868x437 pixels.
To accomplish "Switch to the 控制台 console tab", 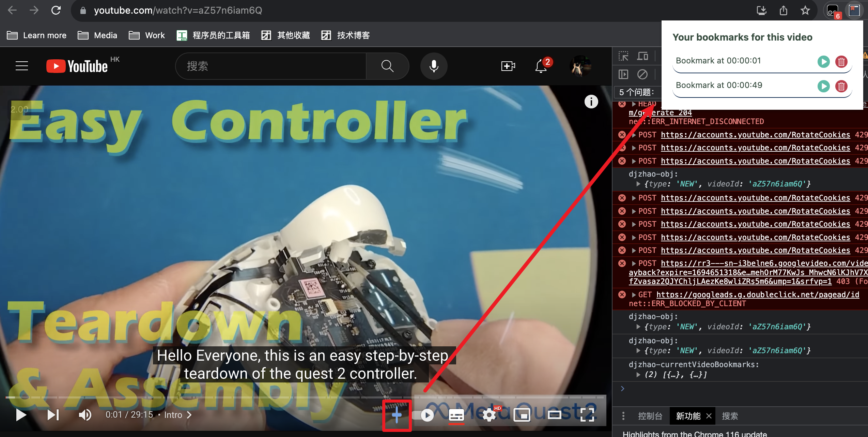I will [x=650, y=416].
